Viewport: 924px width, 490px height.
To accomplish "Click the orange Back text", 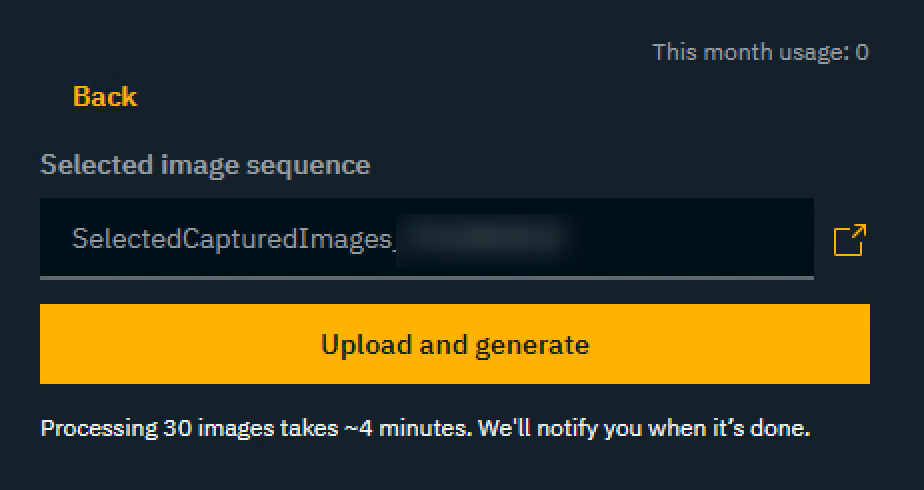I will point(105,97).
